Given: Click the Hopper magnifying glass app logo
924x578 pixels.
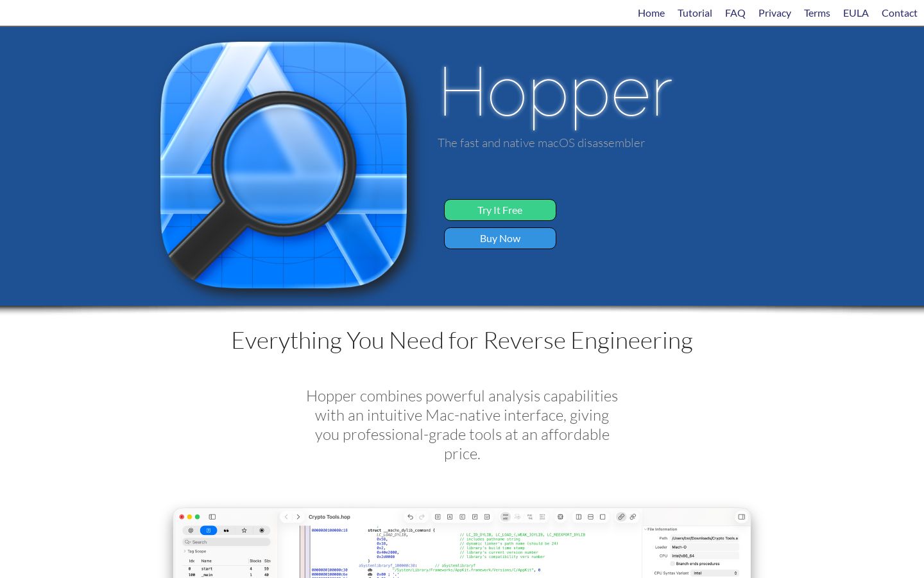Looking at the screenshot, I should [284, 165].
